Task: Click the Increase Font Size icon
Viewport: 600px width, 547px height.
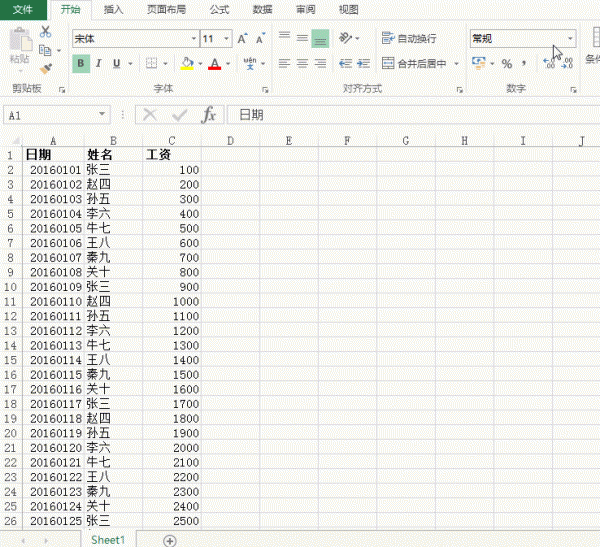Action: coord(241,39)
